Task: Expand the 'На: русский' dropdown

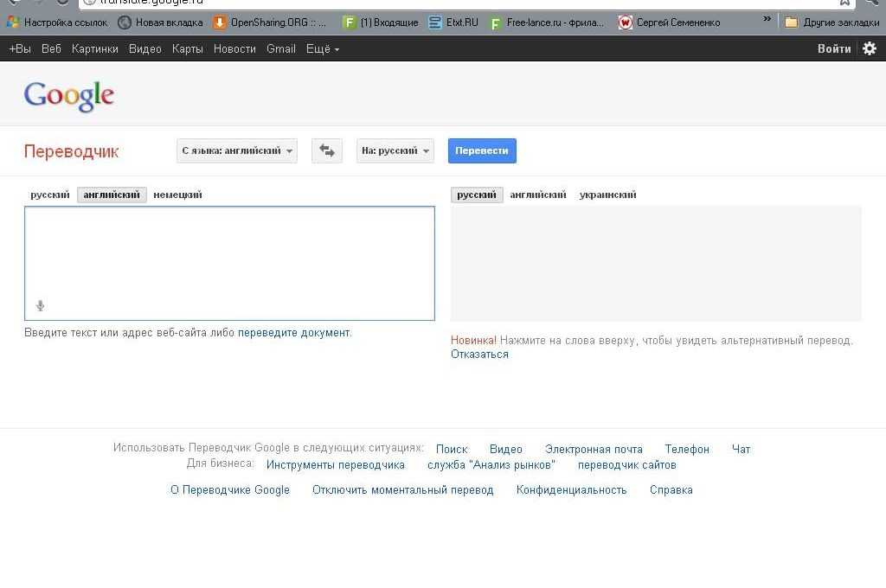Action: (x=395, y=150)
